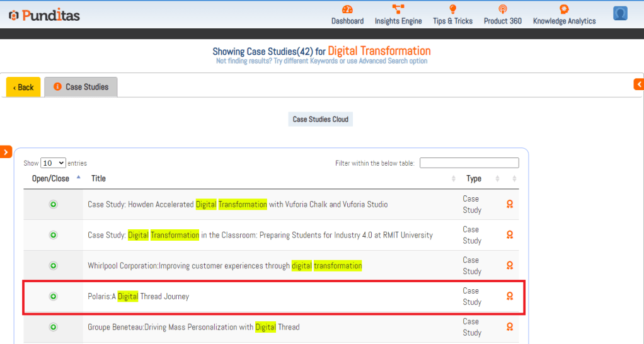Open the Show entries count dropdown
Image resolution: width=644 pixels, height=344 pixels.
point(54,163)
